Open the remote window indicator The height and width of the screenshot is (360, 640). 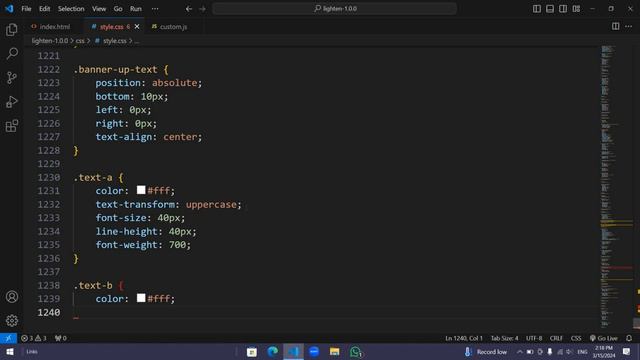(8, 338)
